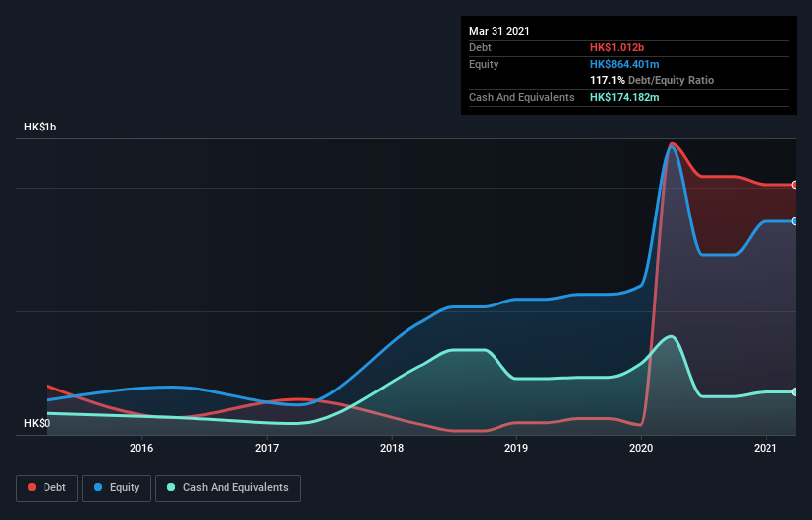Click Cash And Equivalents label in tooltip

click(x=521, y=97)
